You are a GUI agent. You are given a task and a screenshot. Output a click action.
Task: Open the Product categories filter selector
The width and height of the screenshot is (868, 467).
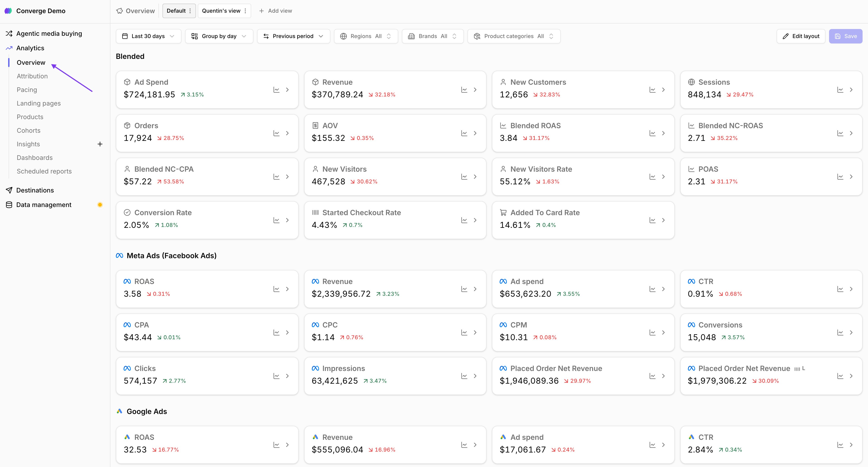coord(514,36)
